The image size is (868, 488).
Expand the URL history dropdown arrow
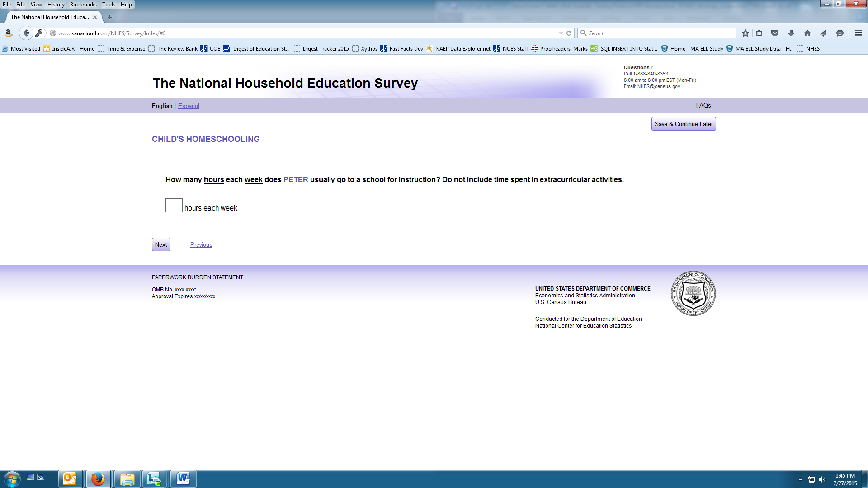click(561, 33)
